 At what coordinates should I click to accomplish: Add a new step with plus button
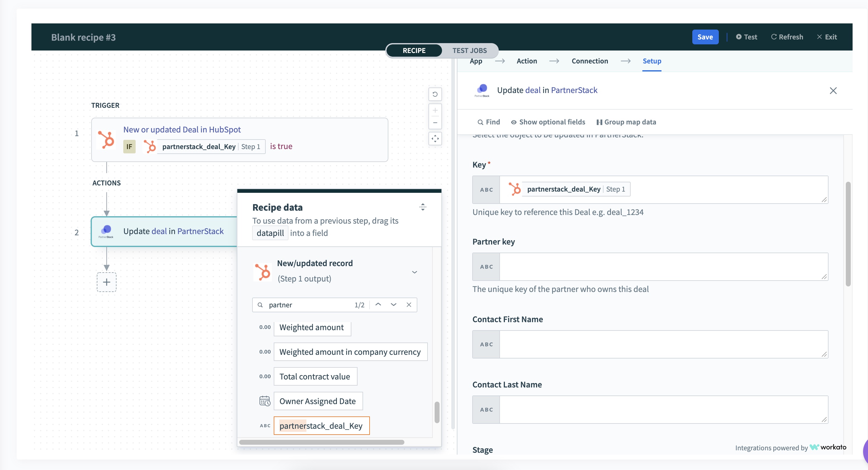tap(106, 282)
